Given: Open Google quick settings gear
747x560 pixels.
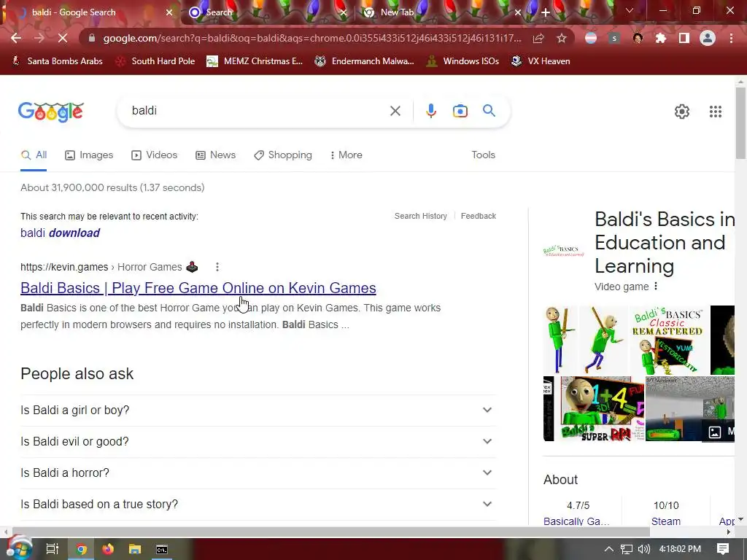Looking at the screenshot, I should [682, 112].
